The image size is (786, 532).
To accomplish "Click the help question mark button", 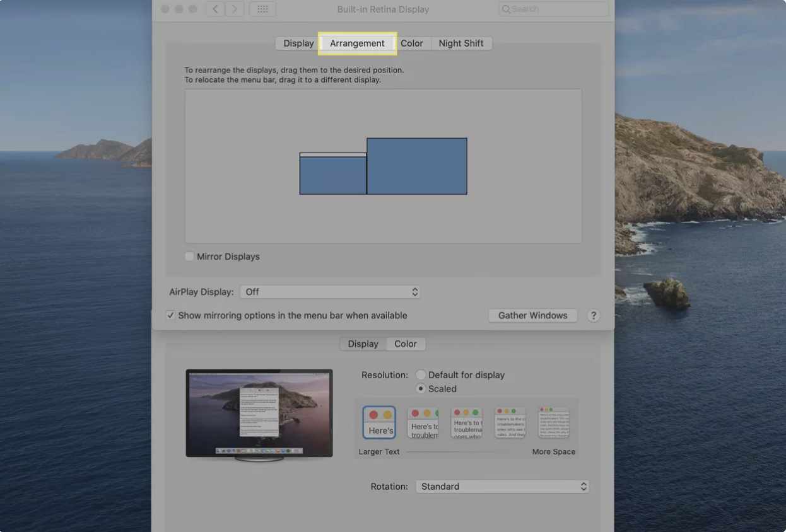I will (x=593, y=316).
